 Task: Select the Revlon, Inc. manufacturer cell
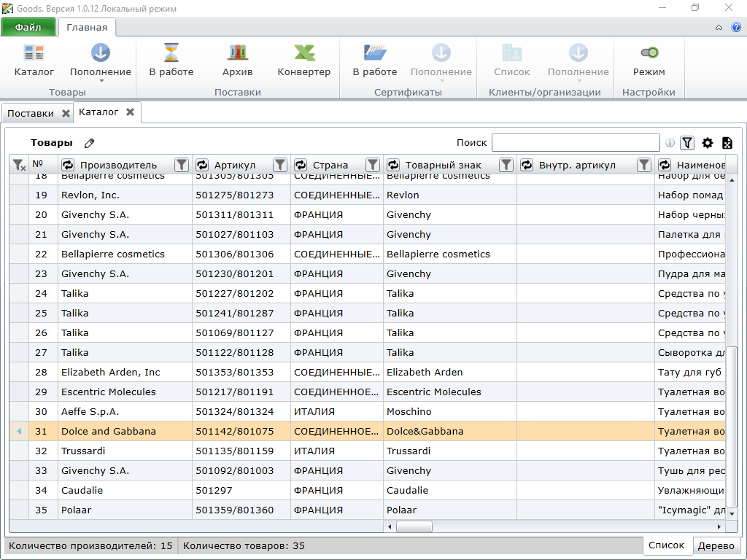125,195
